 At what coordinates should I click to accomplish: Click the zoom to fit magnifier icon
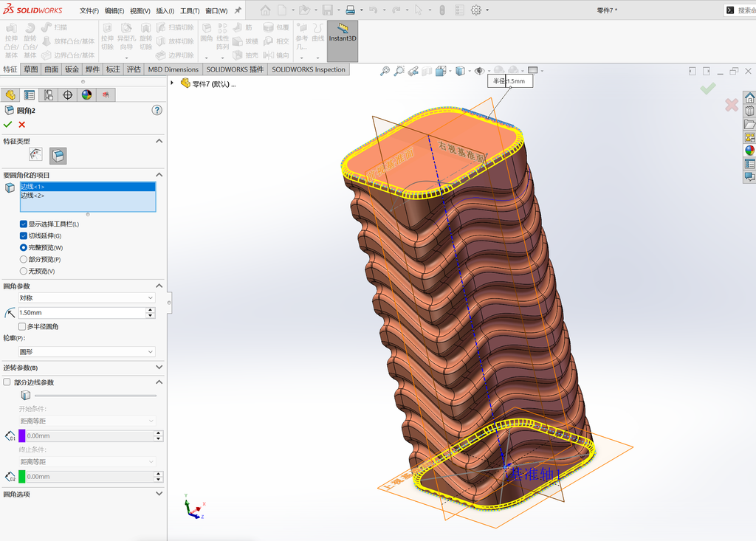pos(385,72)
